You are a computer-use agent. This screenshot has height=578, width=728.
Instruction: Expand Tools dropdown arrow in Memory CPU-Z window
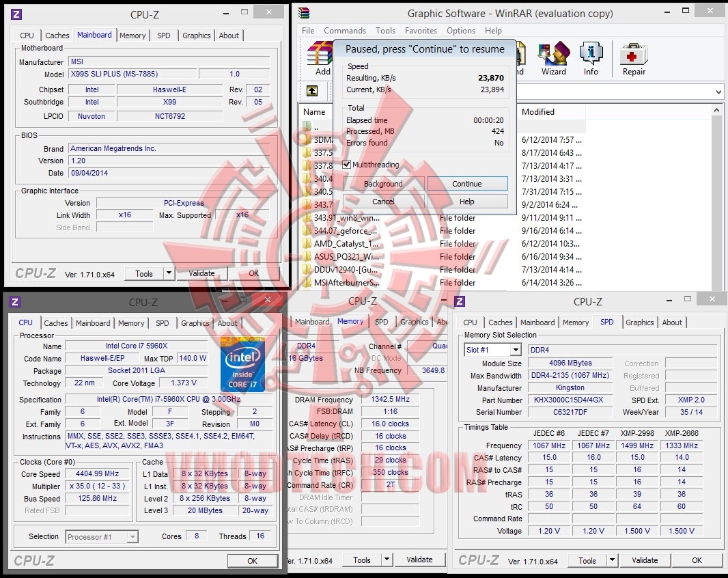(x=387, y=560)
